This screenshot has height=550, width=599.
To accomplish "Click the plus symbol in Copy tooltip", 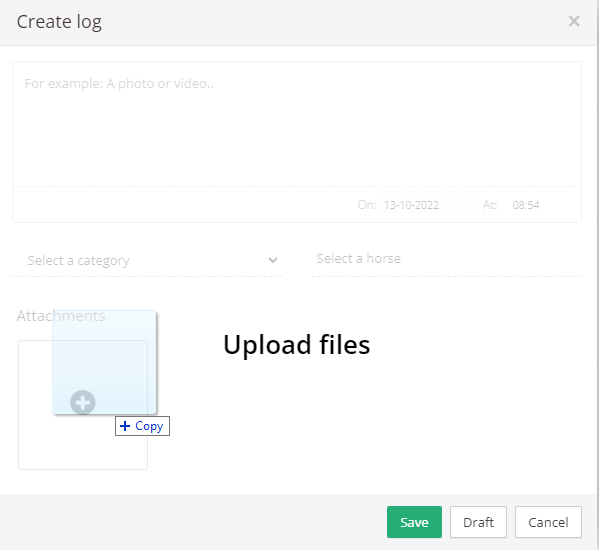I will pos(125,426).
